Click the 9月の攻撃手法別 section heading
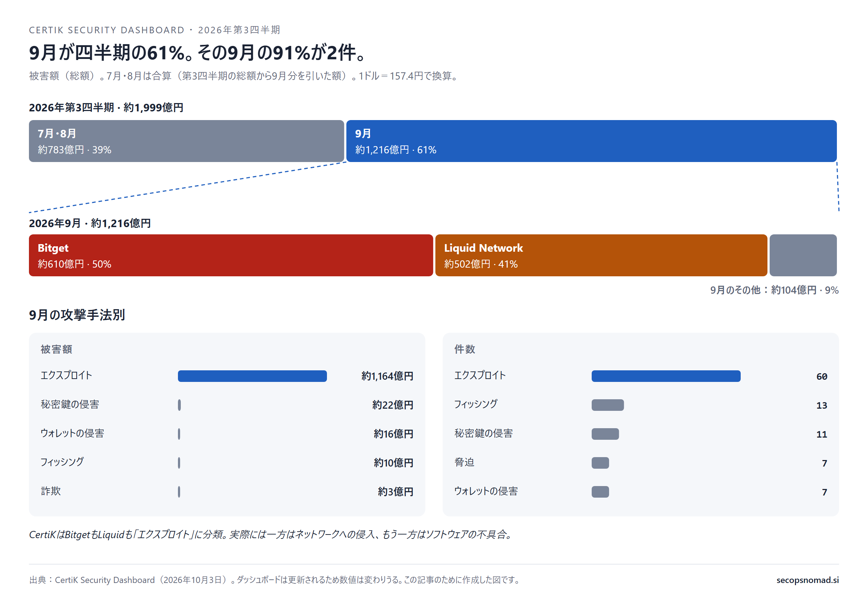This screenshot has width=868, height=596. (x=77, y=314)
